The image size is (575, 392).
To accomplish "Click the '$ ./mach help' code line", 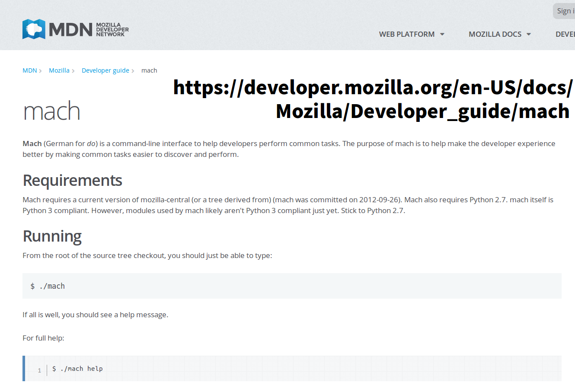I will (77, 369).
